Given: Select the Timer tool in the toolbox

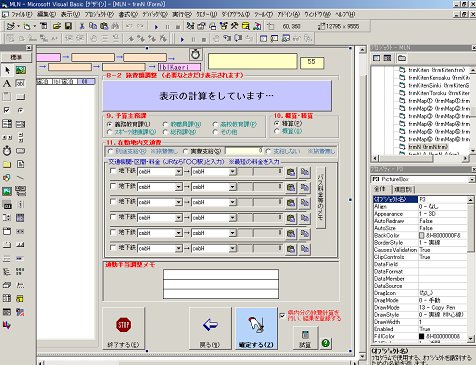Looking at the screenshot, I should pyautogui.click(x=7, y=151).
